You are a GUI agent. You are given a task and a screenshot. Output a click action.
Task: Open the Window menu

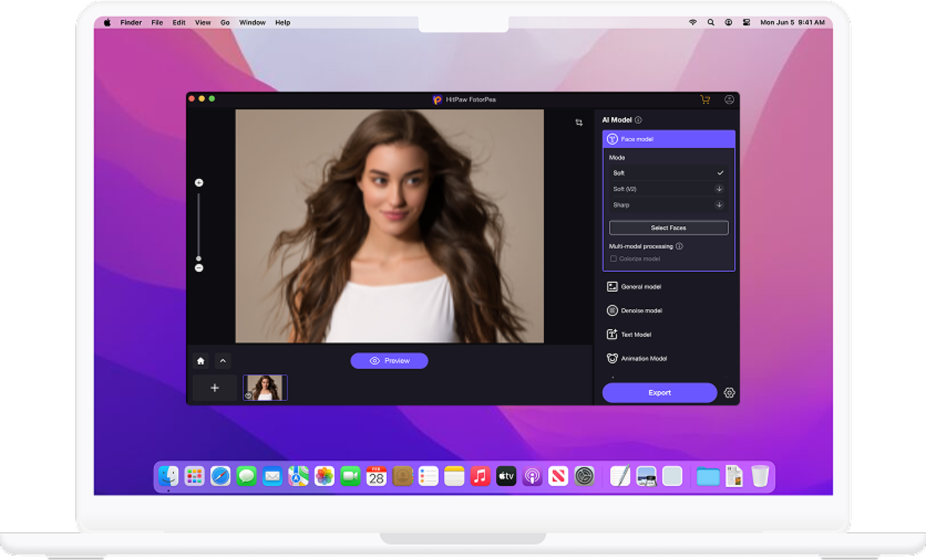point(253,23)
